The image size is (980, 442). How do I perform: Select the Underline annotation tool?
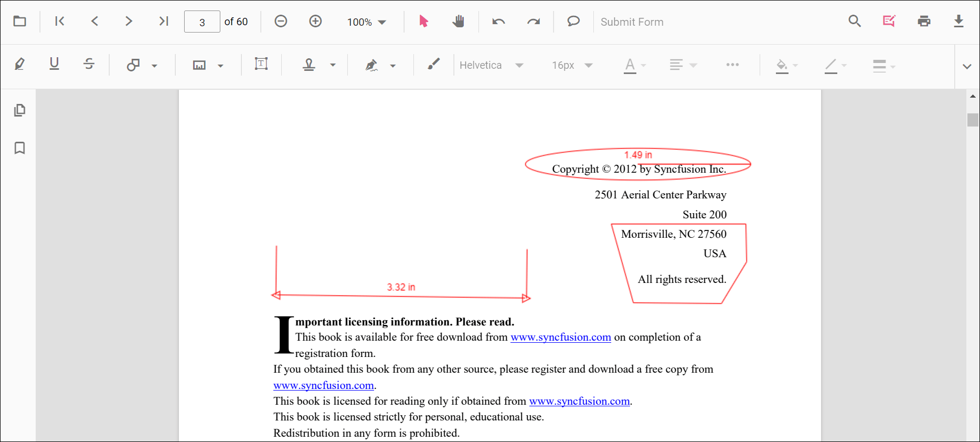coord(54,64)
